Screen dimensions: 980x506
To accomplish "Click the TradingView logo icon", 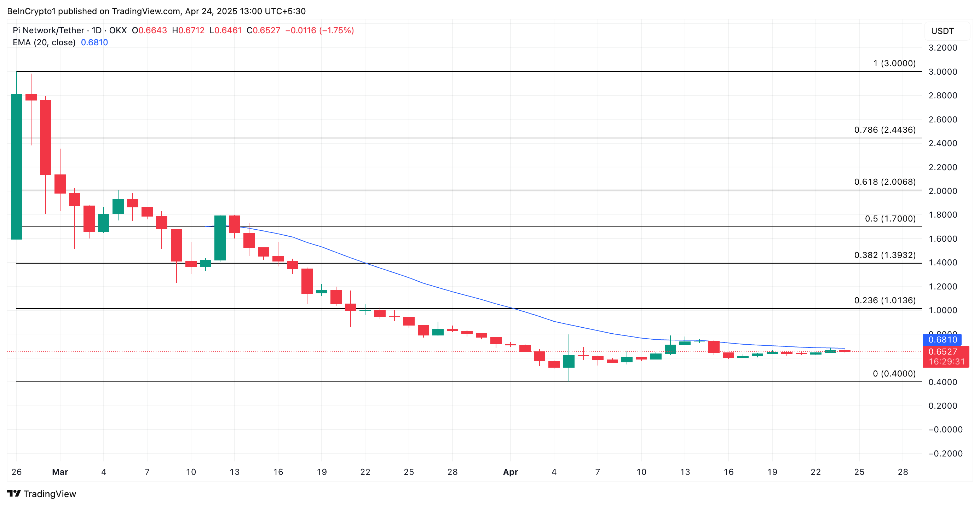I will pyautogui.click(x=14, y=494).
